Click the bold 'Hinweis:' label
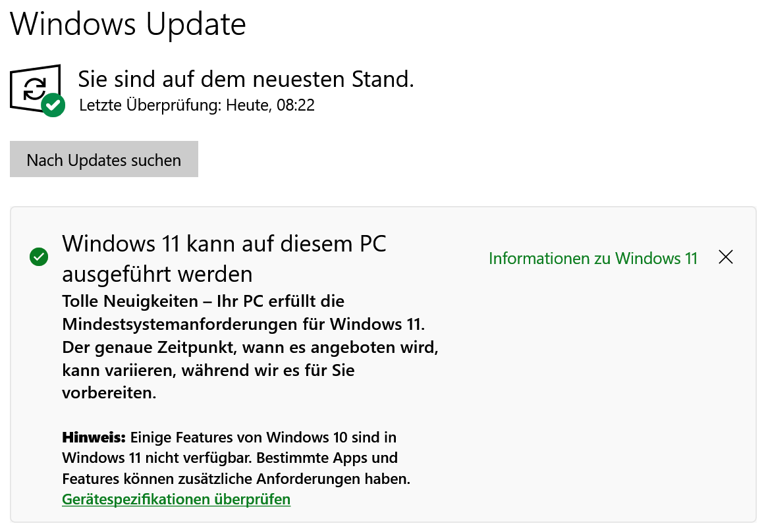The height and width of the screenshot is (532, 766). click(x=94, y=437)
